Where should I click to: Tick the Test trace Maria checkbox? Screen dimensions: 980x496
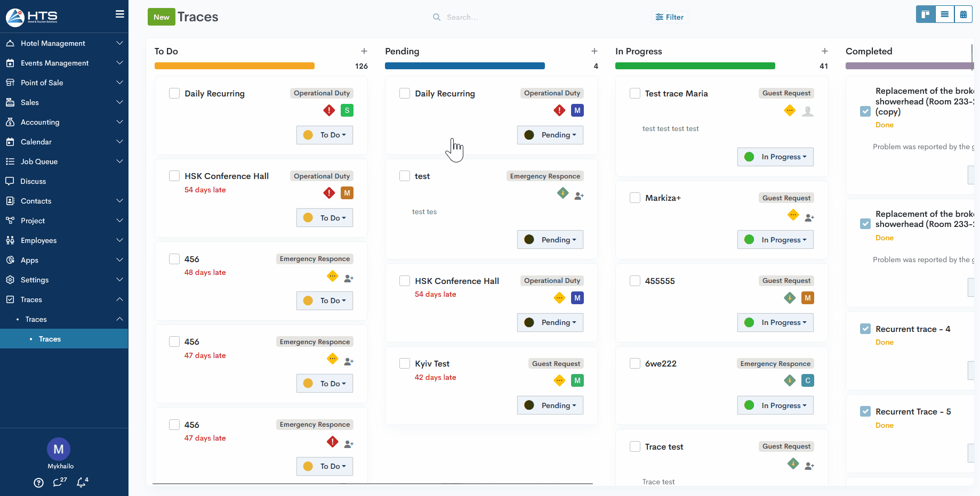[635, 93]
